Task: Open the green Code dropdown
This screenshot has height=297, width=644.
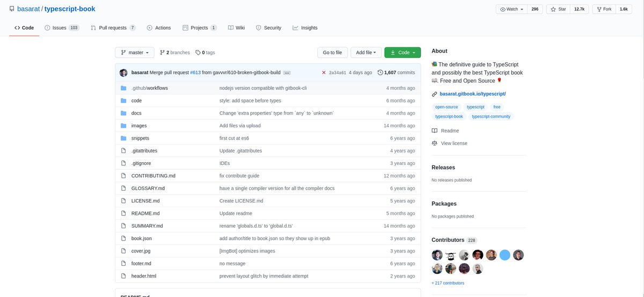Action: coord(402,53)
